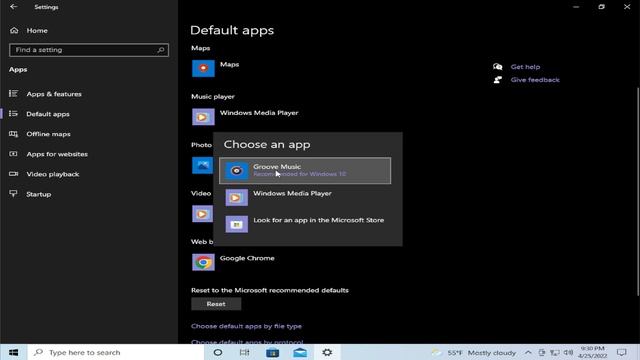The image size is (640, 360).
Task: Click the Settings gear on the taskbar
Action: coord(327,352)
